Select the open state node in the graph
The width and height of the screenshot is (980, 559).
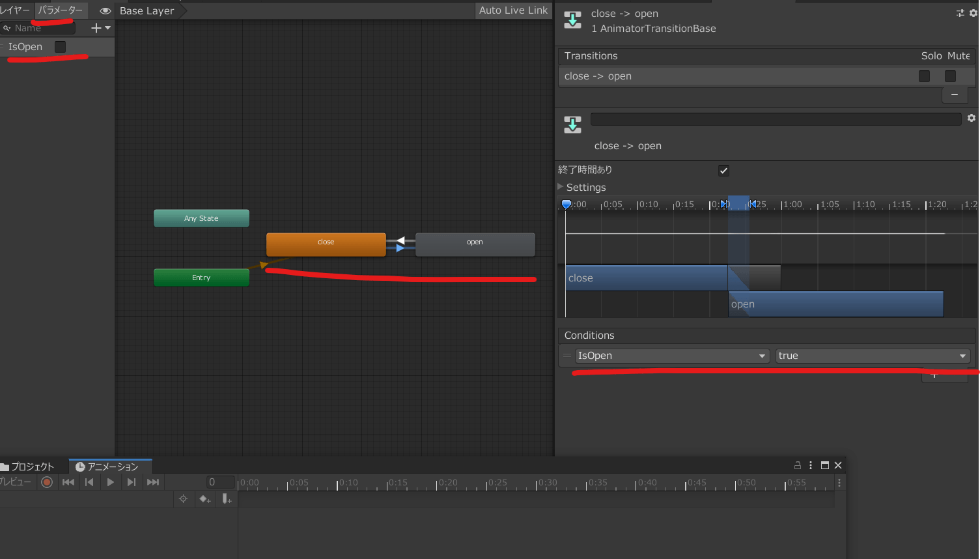pos(475,244)
